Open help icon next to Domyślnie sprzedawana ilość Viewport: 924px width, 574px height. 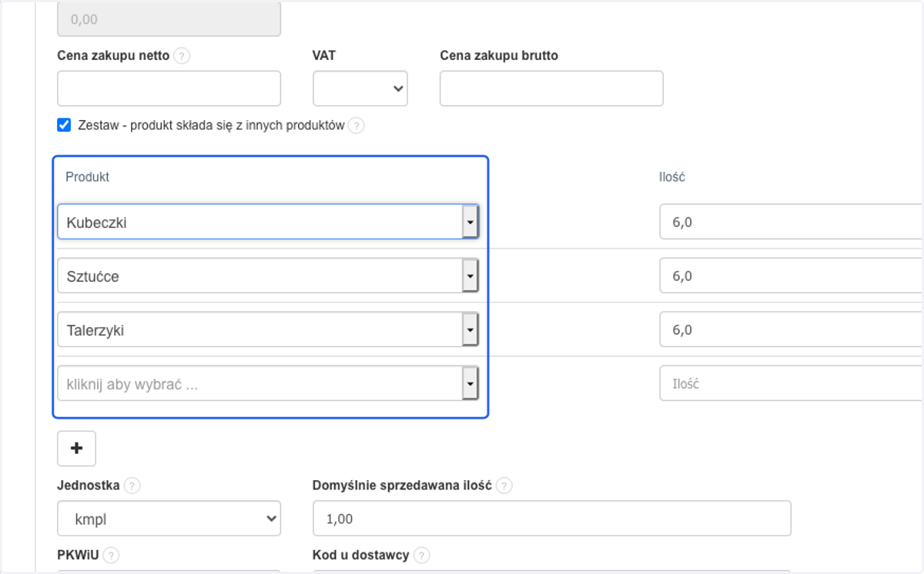(504, 486)
